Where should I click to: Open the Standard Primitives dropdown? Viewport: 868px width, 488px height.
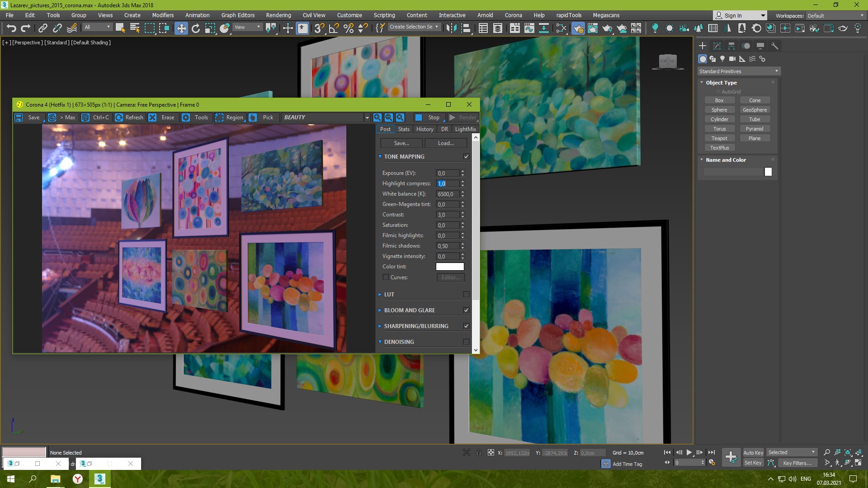(x=739, y=71)
